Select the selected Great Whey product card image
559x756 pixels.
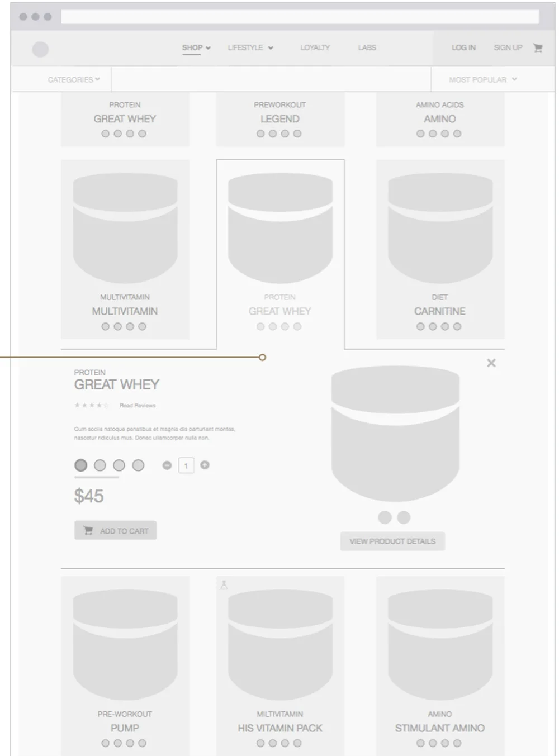pyautogui.click(x=281, y=228)
